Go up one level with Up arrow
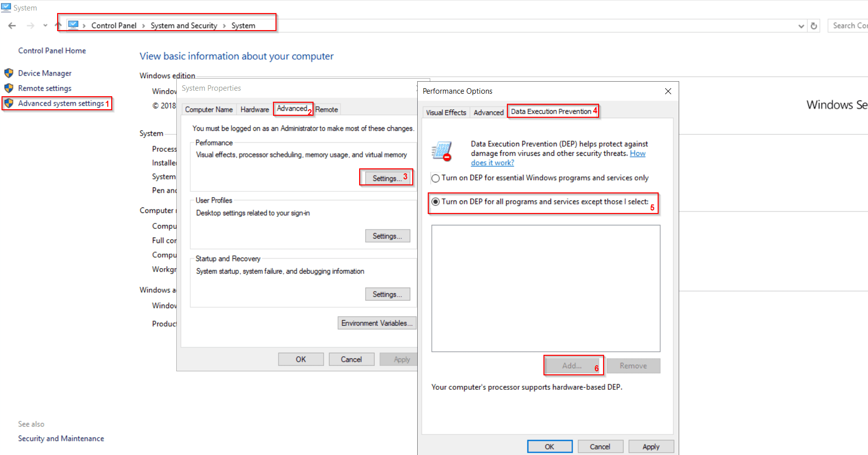Viewport: 868px width, 455px height. (x=58, y=25)
